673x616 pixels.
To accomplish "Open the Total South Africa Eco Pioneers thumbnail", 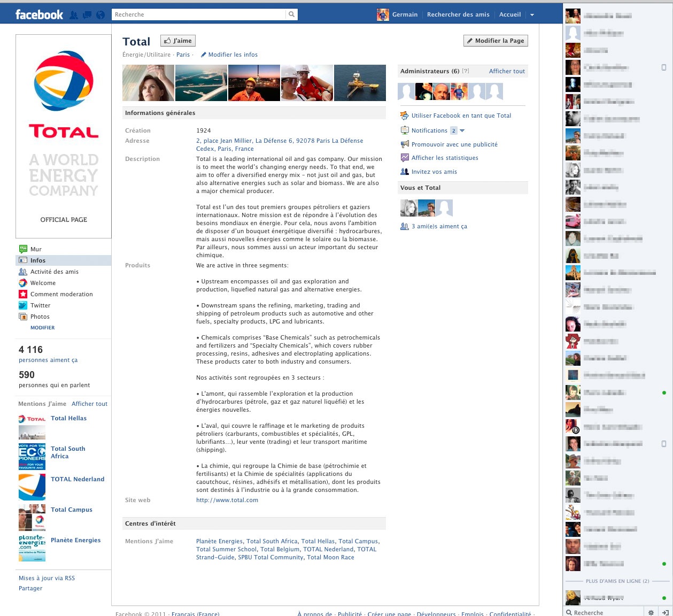I will pyautogui.click(x=32, y=457).
